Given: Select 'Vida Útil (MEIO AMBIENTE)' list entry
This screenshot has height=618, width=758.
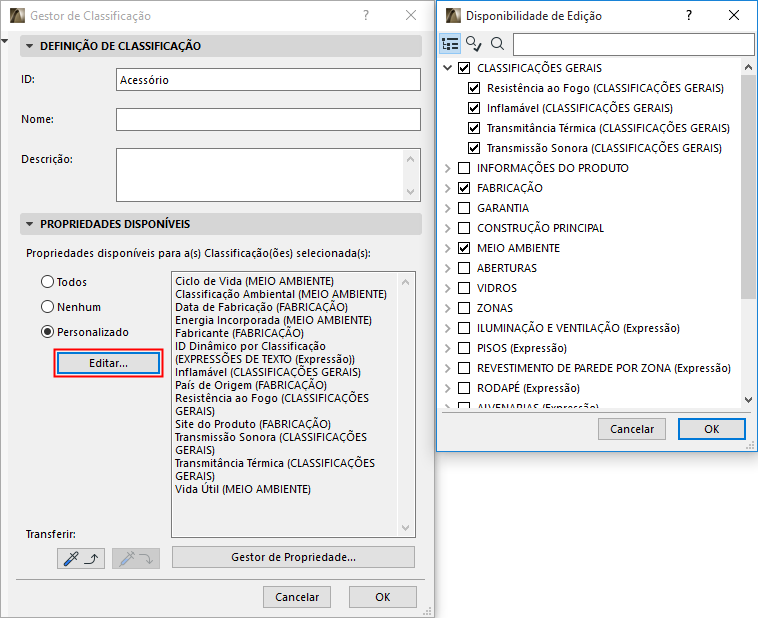Looking at the screenshot, I should click(243, 489).
